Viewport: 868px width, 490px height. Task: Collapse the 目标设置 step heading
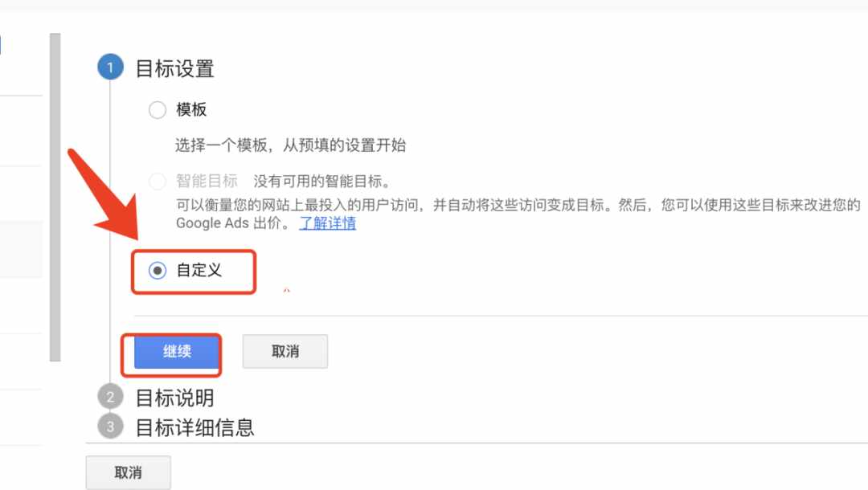[x=175, y=68]
